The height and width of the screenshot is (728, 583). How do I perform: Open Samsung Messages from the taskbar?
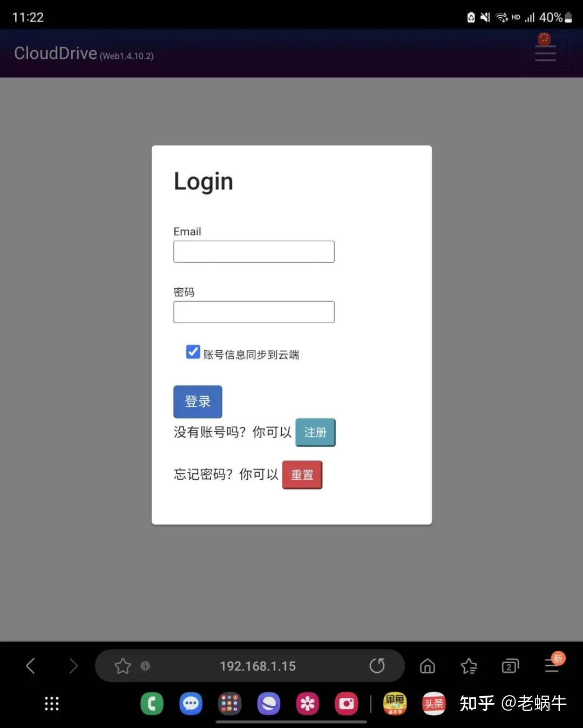point(191,704)
